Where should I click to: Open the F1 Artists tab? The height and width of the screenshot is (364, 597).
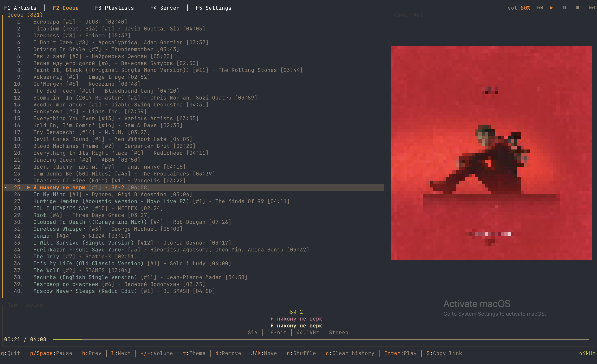[20, 8]
